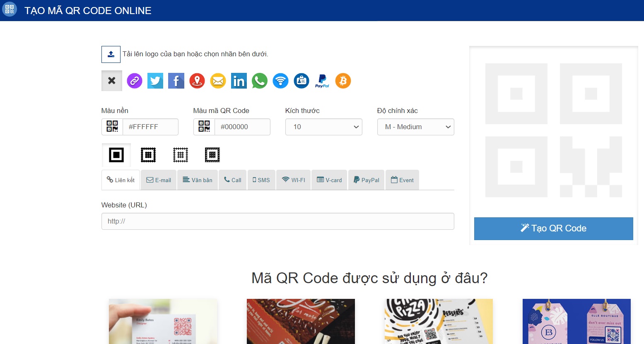Screen dimensions: 644x344
Task: Select the no-logo X option
Action: coord(112,81)
